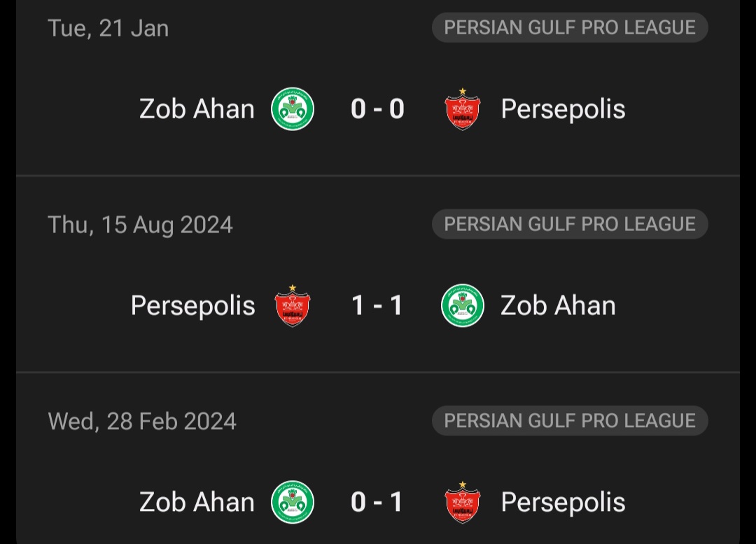Screen dimensions: 756x544
Task: Click Persepolis crest in 15 Aug 2024 match
Action: click(x=293, y=306)
